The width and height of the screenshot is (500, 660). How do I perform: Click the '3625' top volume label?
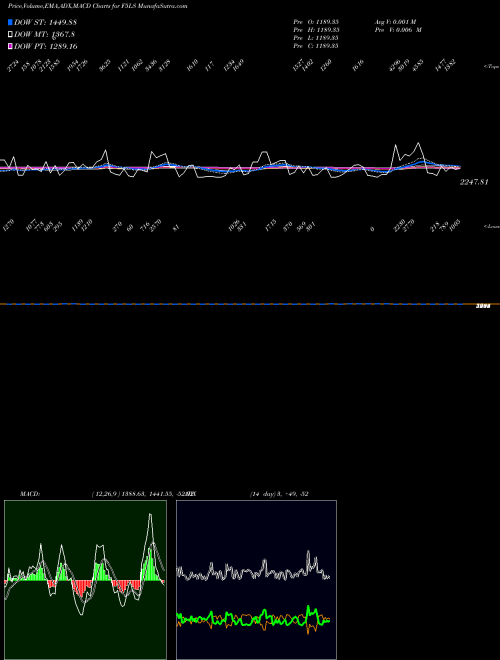click(105, 66)
